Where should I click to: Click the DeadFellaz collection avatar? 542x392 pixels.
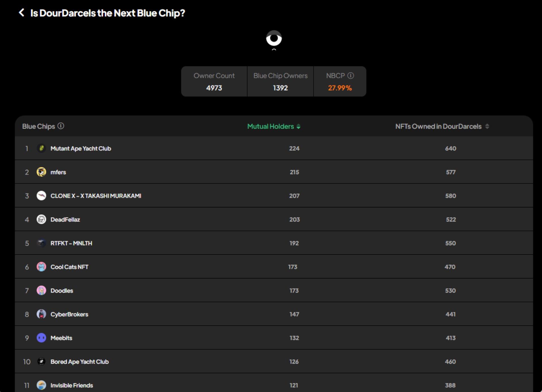(x=41, y=219)
